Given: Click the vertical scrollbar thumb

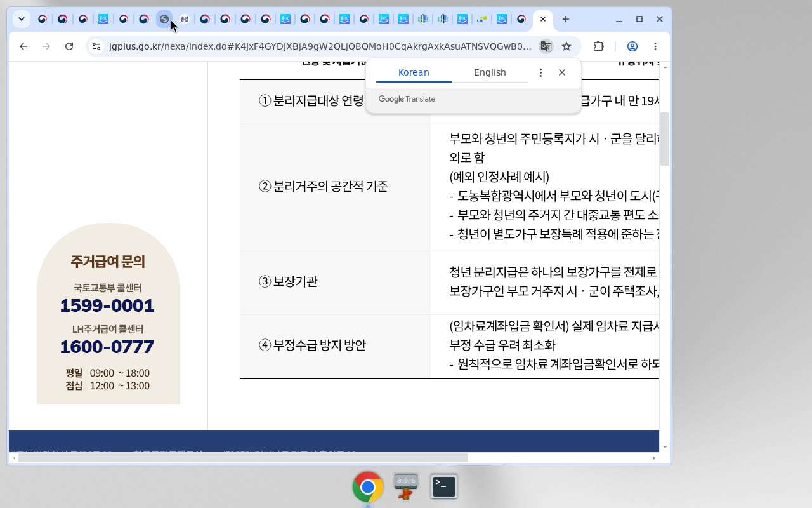Looking at the screenshot, I should (665, 138).
